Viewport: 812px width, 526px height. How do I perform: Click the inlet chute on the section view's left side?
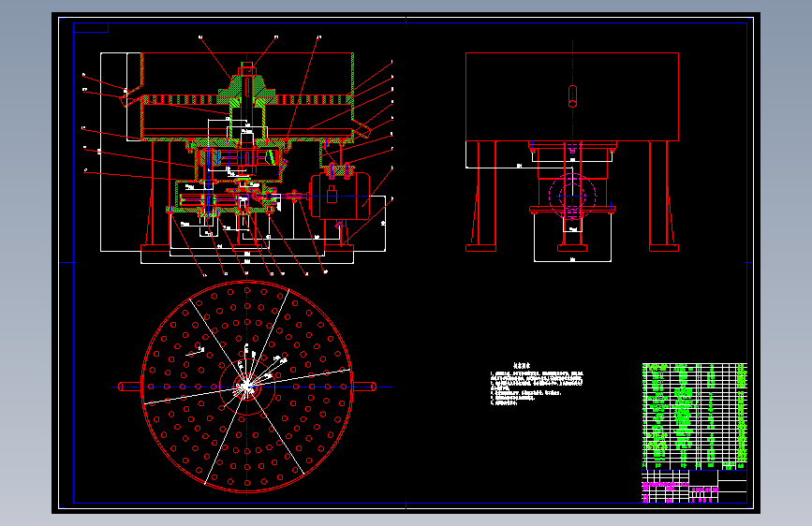tap(132, 95)
